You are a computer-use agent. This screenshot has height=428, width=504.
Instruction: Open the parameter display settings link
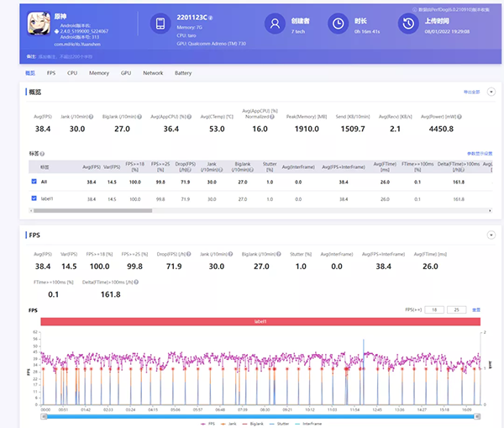tap(479, 154)
